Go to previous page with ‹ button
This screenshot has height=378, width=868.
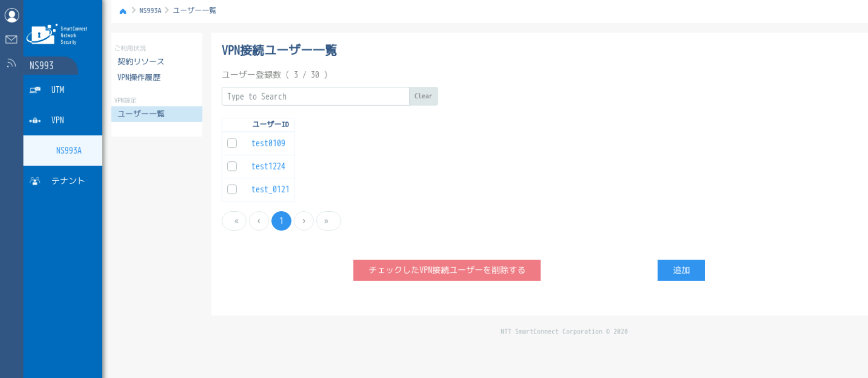[259, 221]
